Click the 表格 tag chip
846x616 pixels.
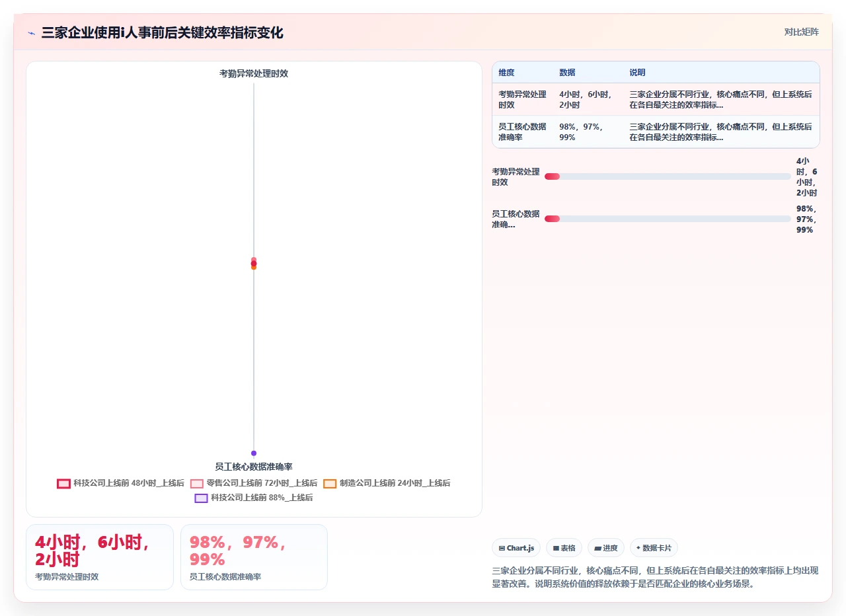click(564, 548)
